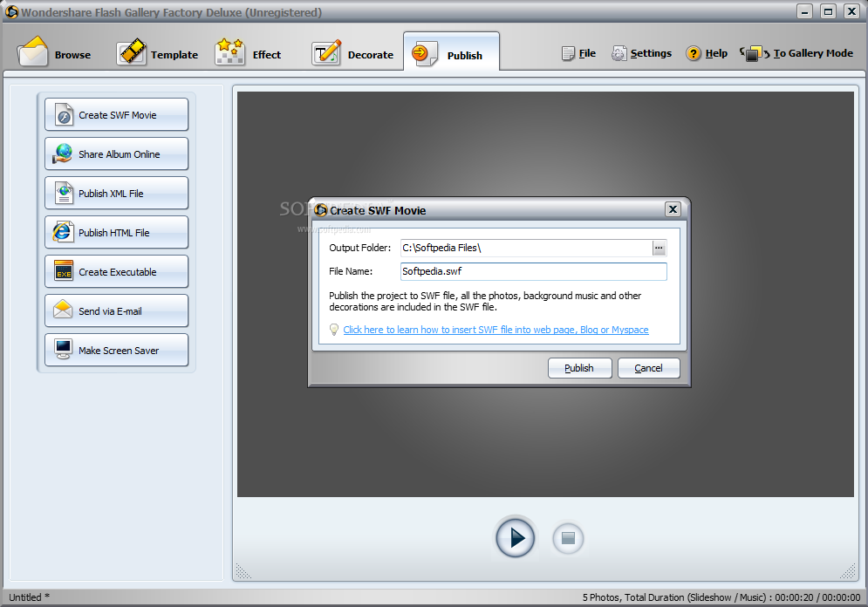Click the Template filmstrip icon
The image size is (868, 607).
[131, 51]
